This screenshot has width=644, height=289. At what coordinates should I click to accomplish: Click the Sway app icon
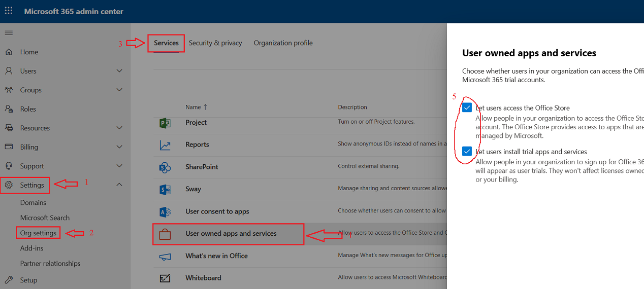tap(165, 189)
